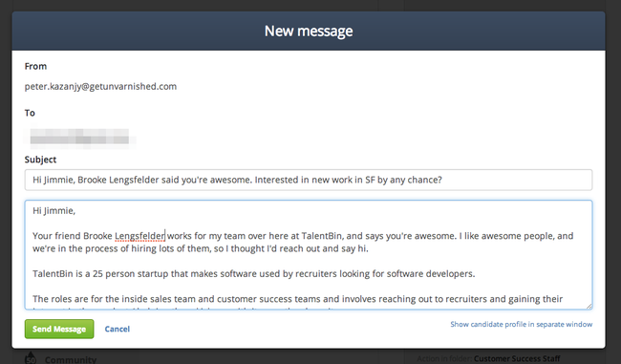621x364 pixels.
Task: Place cursor after chance? in the subject
Action: click(442, 180)
